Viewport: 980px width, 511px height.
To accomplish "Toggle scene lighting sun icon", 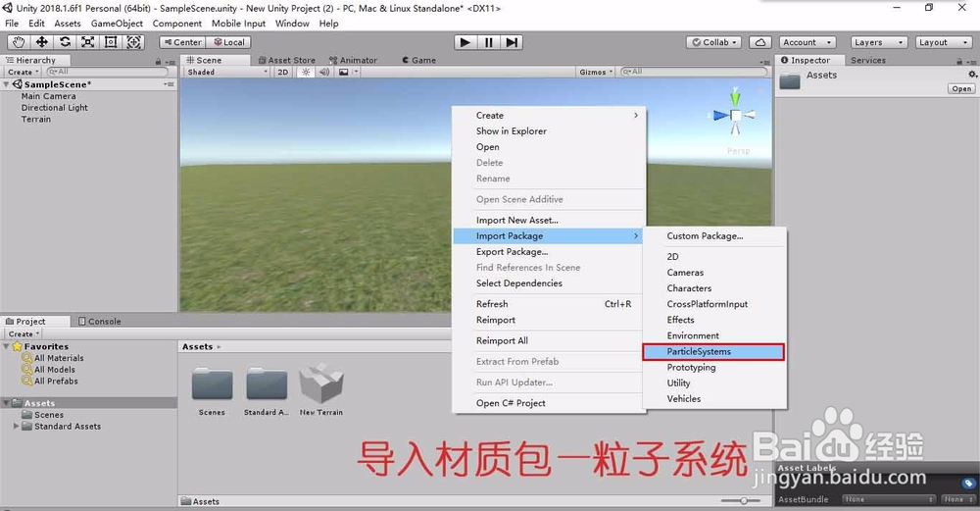I will tap(306, 72).
